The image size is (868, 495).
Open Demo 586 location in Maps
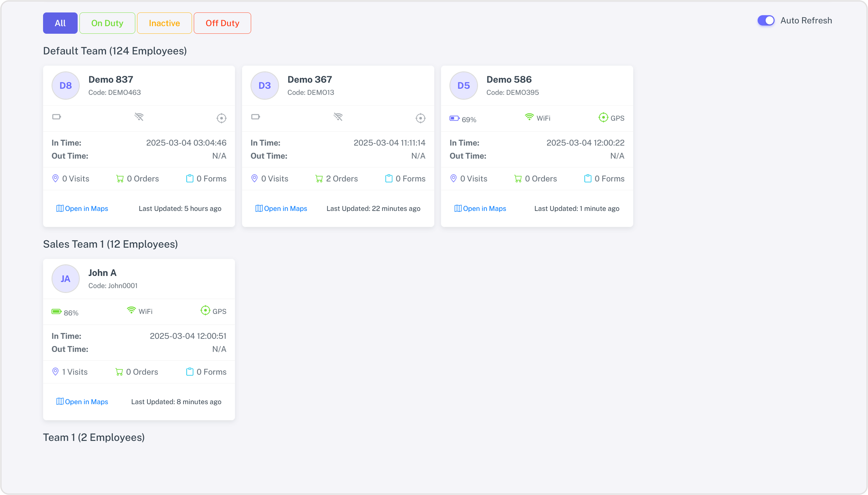pos(480,208)
